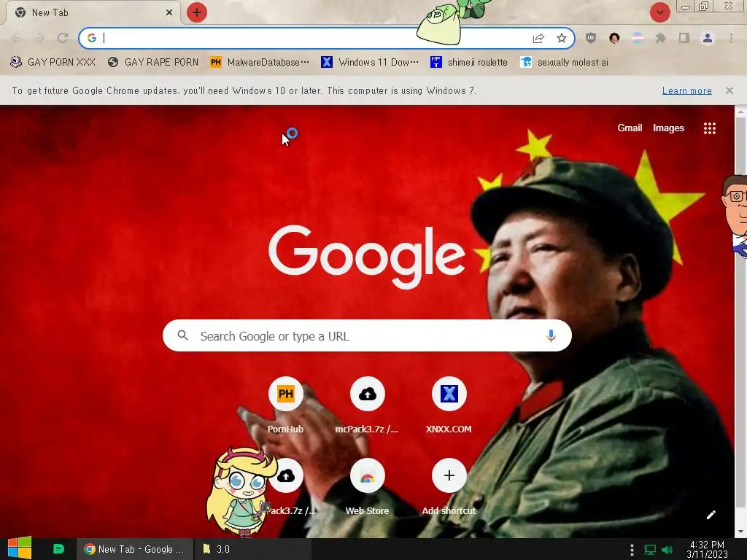The height and width of the screenshot is (560, 747).
Task: Select the New Tab browser tab
Action: coord(93,13)
